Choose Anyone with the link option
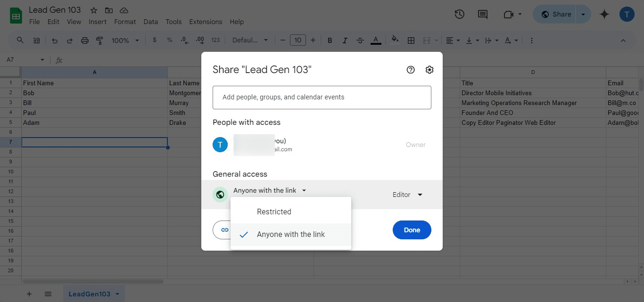 point(290,234)
